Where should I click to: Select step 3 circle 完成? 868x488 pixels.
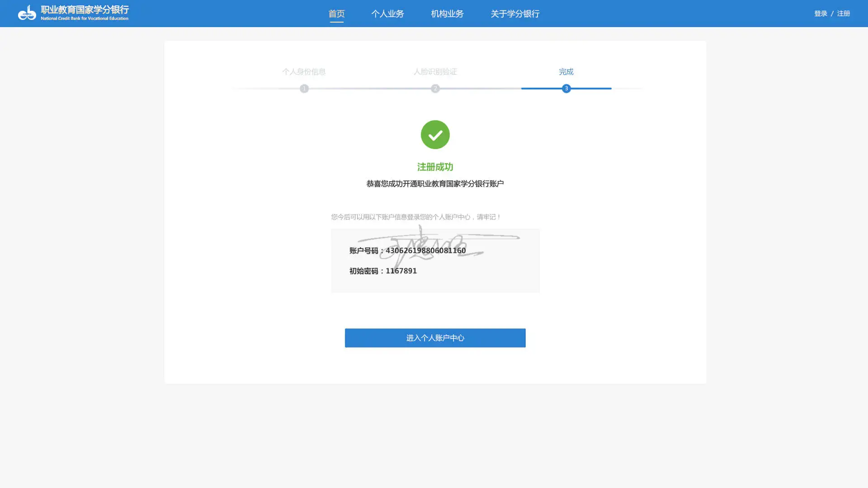point(566,89)
